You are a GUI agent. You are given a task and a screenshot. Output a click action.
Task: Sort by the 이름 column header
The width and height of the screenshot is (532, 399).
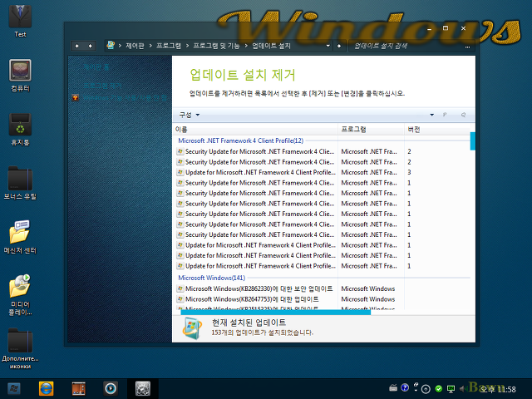[255, 130]
